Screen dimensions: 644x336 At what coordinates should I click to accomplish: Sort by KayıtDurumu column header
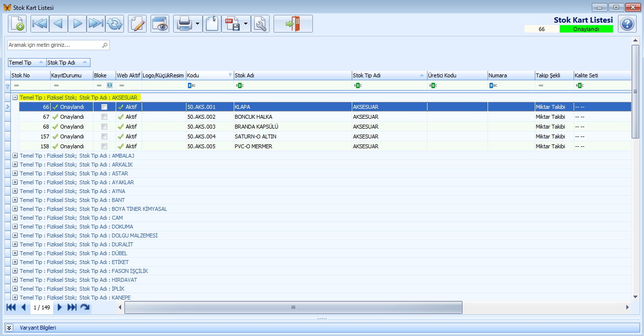pos(71,75)
